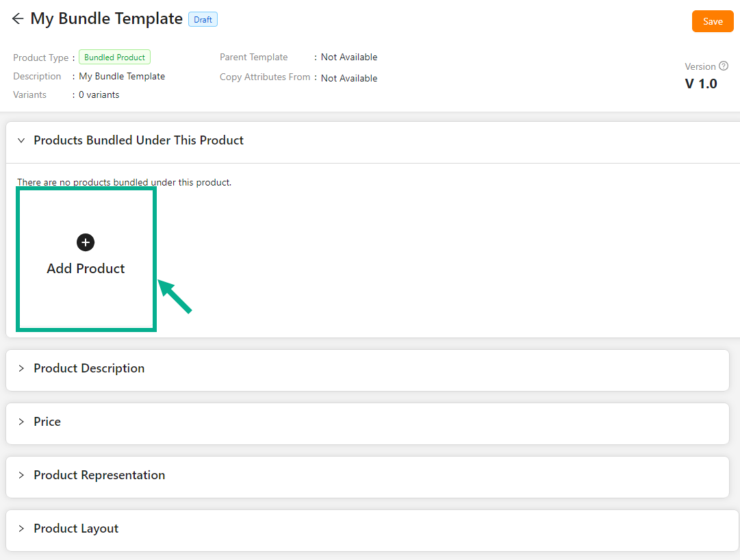Click the My Bundle Template page title
The width and height of the screenshot is (740, 560).
(106, 19)
